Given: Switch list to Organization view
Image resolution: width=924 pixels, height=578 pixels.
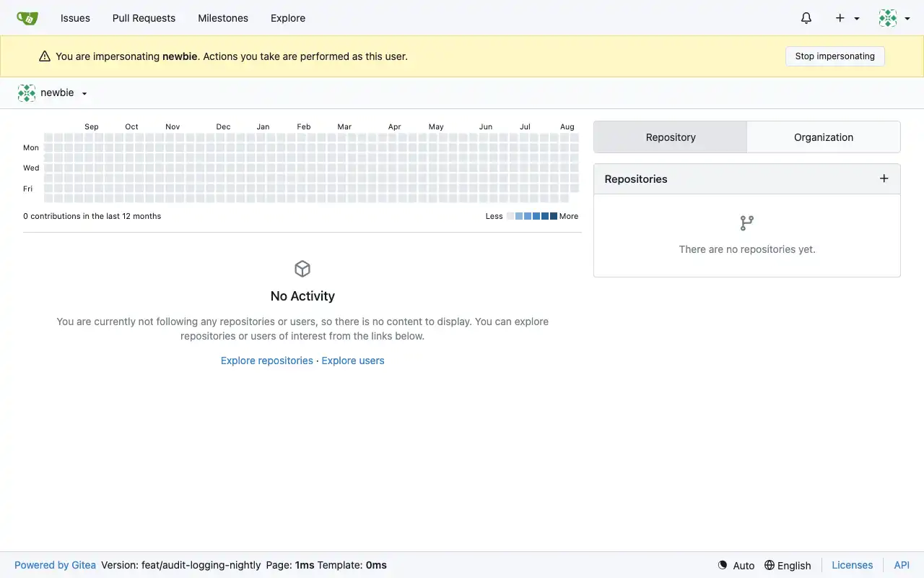Looking at the screenshot, I should tap(824, 137).
